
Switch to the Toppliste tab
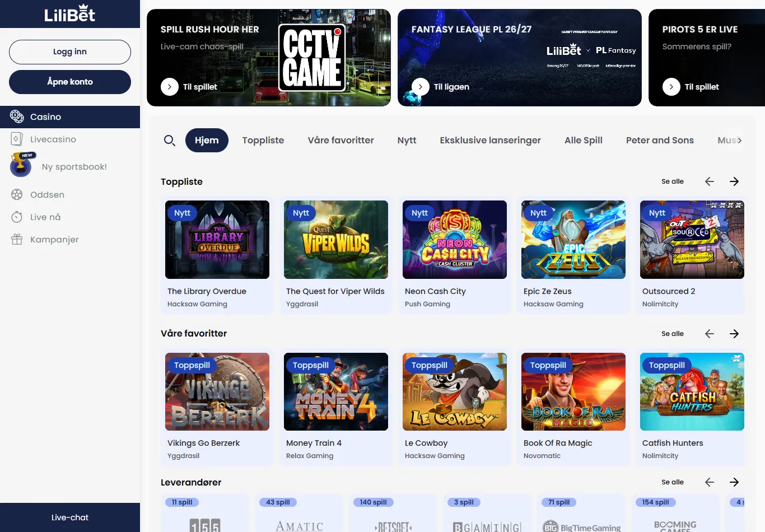pyautogui.click(x=263, y=141)
